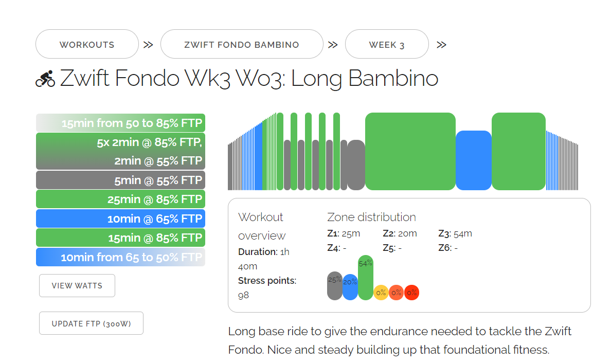Click the red 0% zone pill
Screen dimensions: 593x364
click(x=411, y=293)
